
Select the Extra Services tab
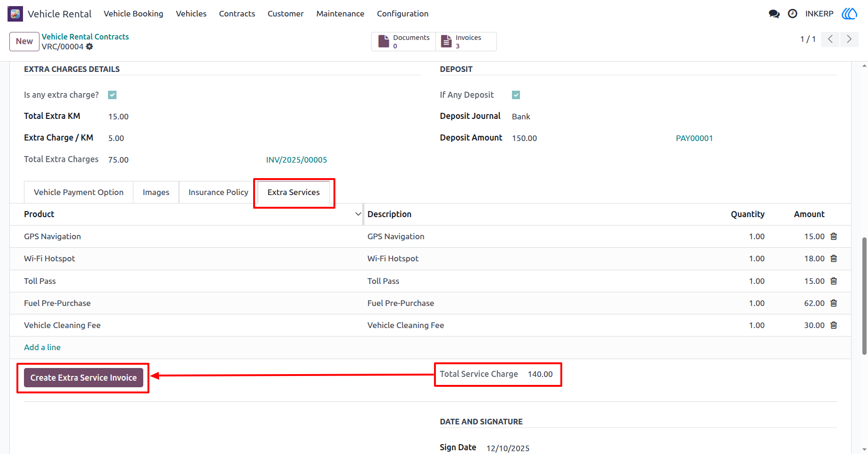click(x=294, y=192)
